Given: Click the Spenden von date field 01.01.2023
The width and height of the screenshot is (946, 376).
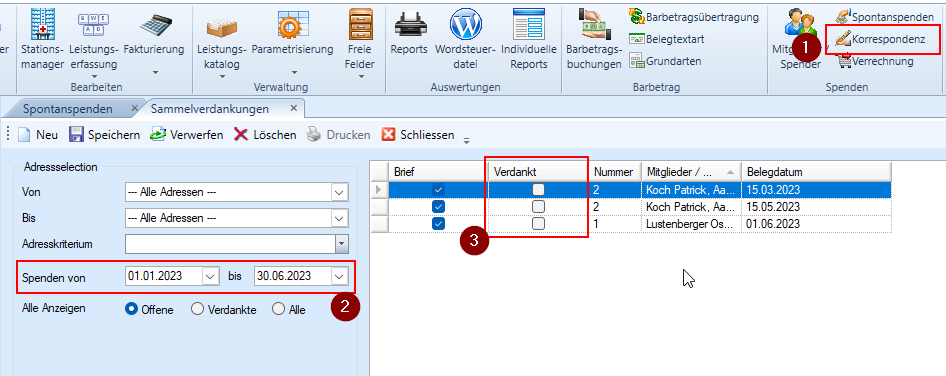Looking at the screenshot, I should click(x=163, y=276).
